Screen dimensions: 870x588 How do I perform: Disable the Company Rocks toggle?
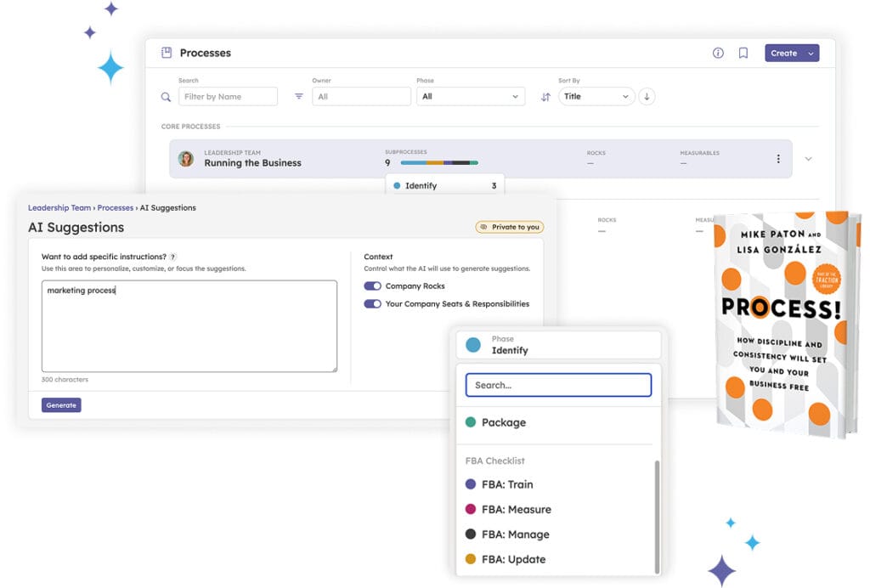pos(372,286)
